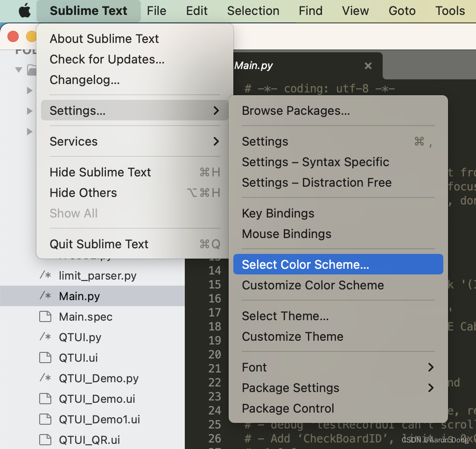This screenshot has height=449, width=476.
Task: Click the Python file icon beside QTUI_Demo.py
Action: [45, 378]
